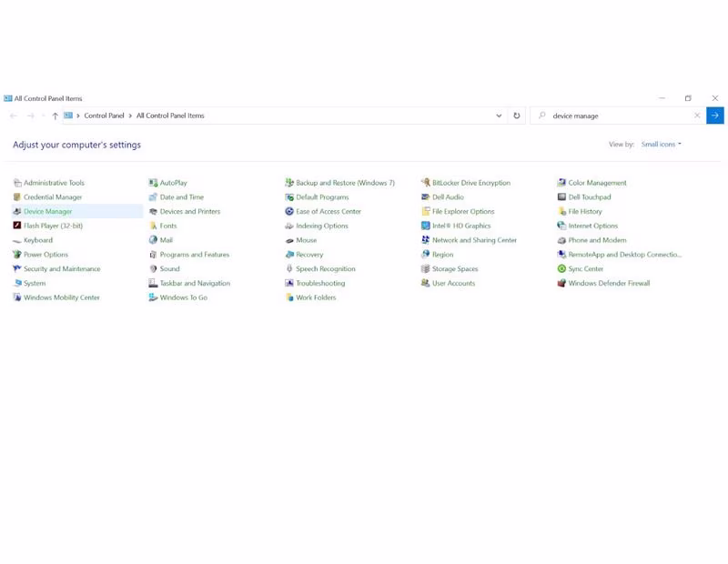
Task: Open Administrative Tools icon
Action: [17, 183]
